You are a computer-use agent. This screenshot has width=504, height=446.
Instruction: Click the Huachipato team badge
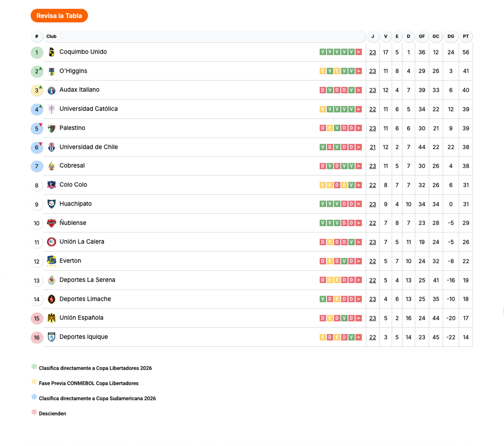51,204
